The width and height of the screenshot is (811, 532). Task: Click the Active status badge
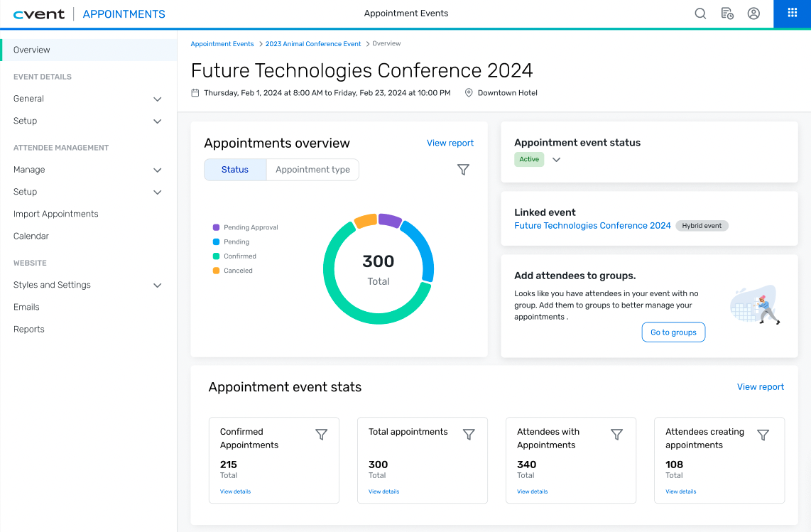[x=529, y=159]
